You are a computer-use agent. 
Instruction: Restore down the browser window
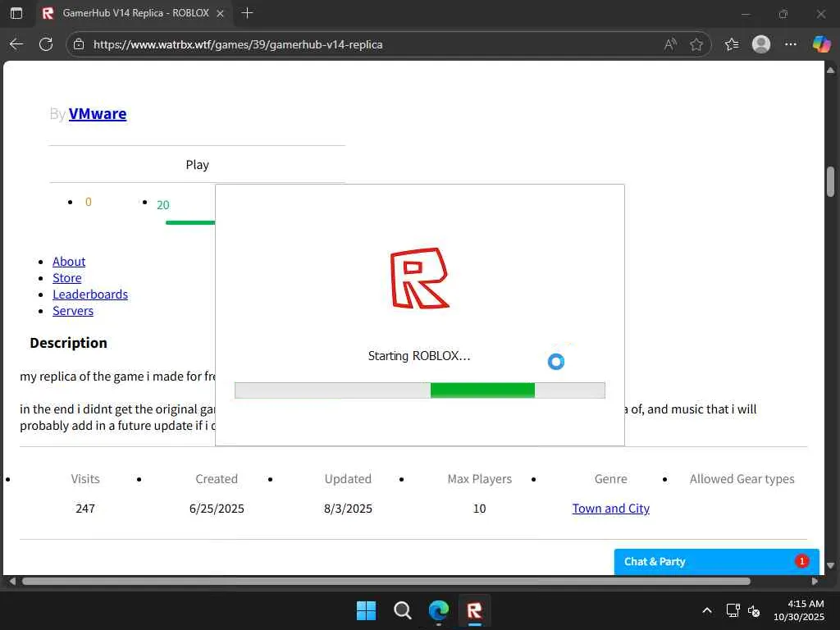783,14
